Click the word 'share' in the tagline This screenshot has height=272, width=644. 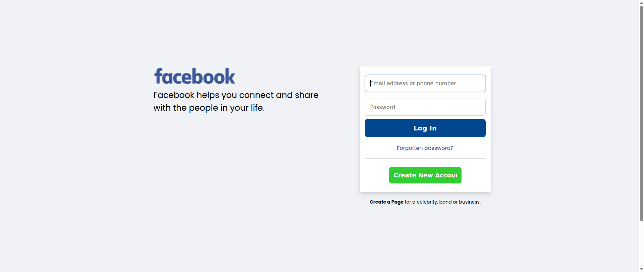coord(307,95)
